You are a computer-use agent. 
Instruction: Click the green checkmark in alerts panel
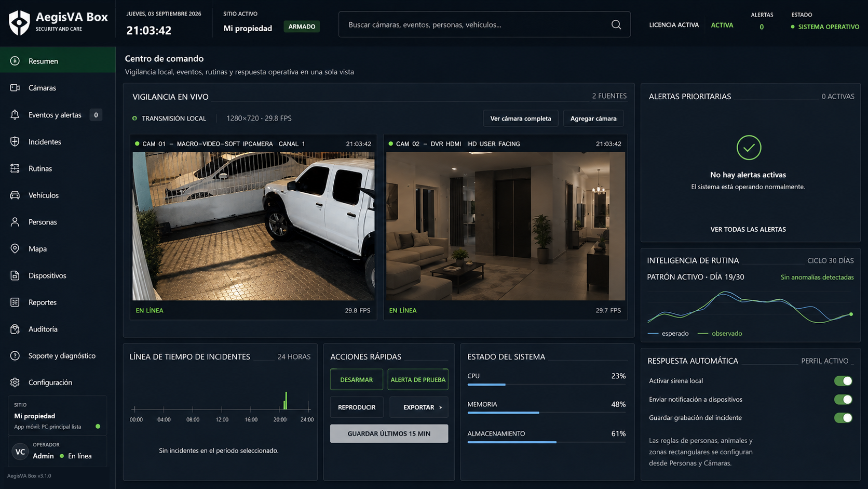749,148
